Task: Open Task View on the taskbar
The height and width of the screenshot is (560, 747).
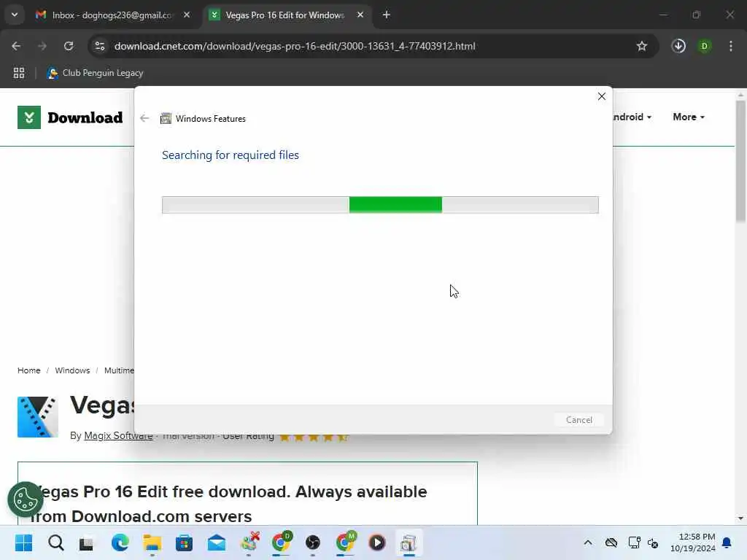Action: click(87, 542)
